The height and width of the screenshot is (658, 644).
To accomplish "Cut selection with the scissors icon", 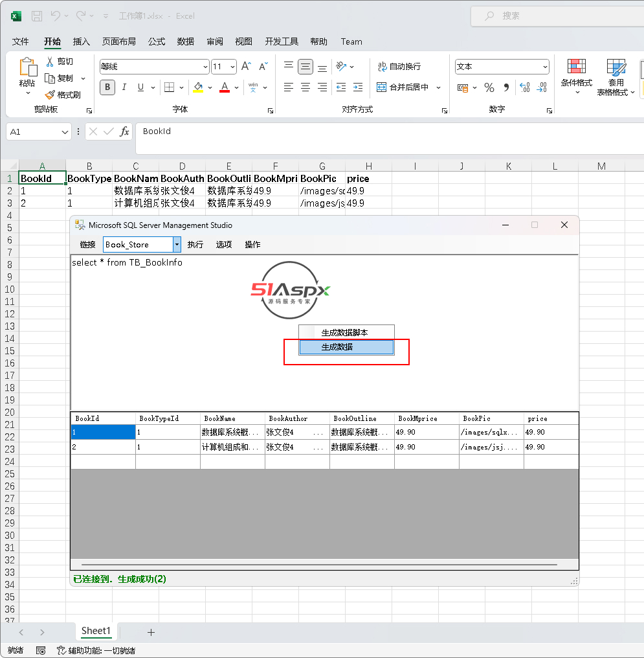I will pyautogui.click(x=50, y=62).
